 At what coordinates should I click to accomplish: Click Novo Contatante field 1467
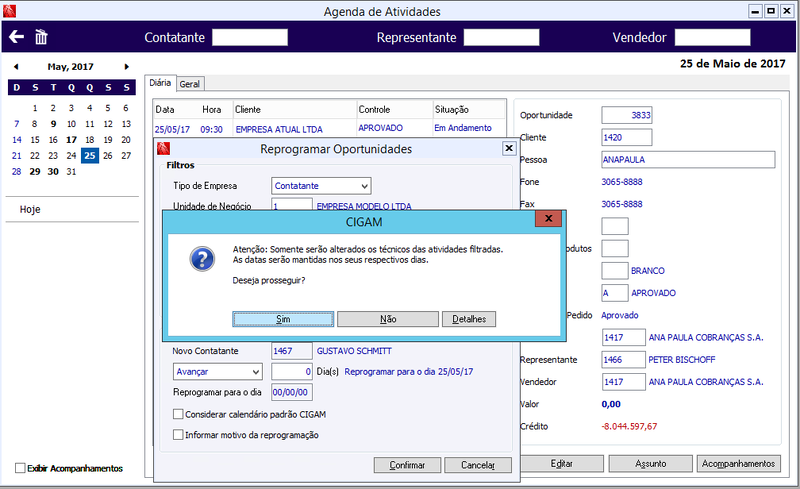292,351
